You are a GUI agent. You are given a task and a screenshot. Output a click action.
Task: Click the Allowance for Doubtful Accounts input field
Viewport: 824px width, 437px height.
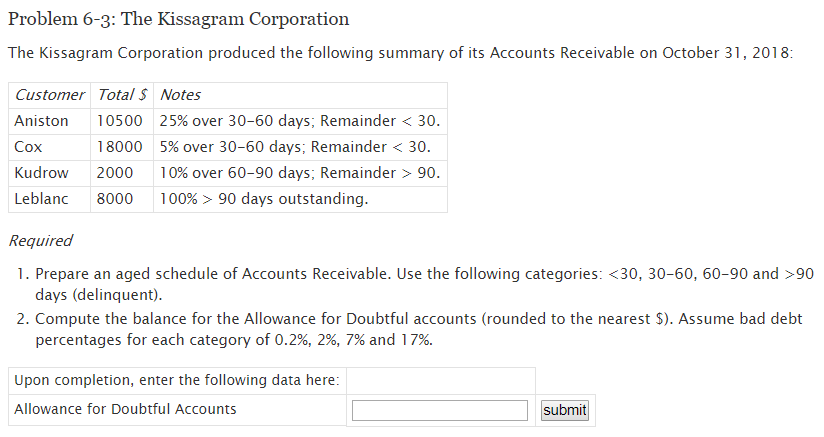pyautogui.click(x=440, y=410)
